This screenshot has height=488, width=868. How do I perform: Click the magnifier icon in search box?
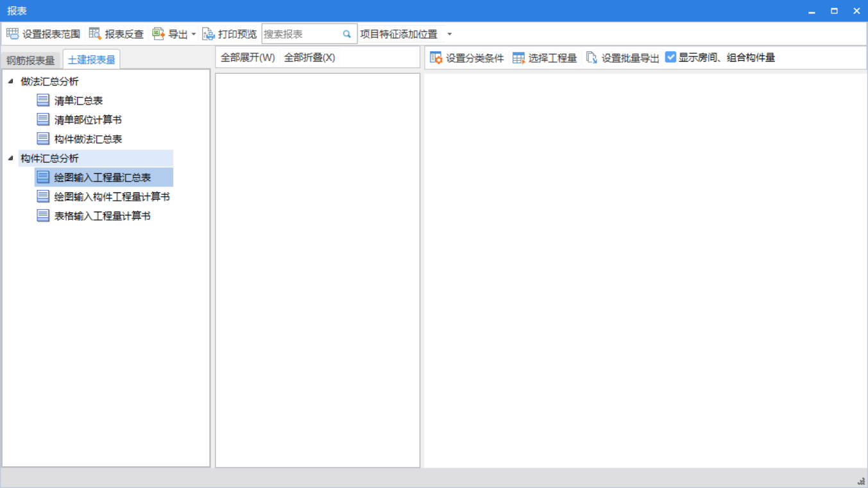click(x=347, y=34)
